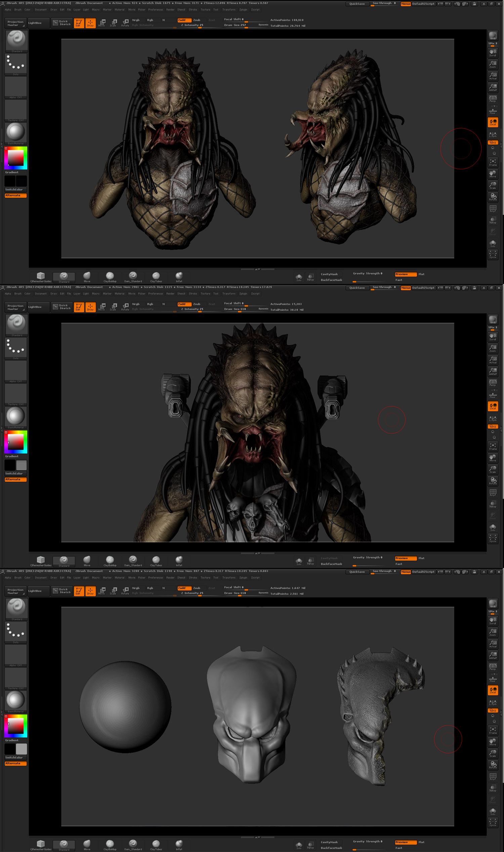Open Standard brush picker in two-bust window
This screenshot has height=852, width=504.
pos(16,41)
